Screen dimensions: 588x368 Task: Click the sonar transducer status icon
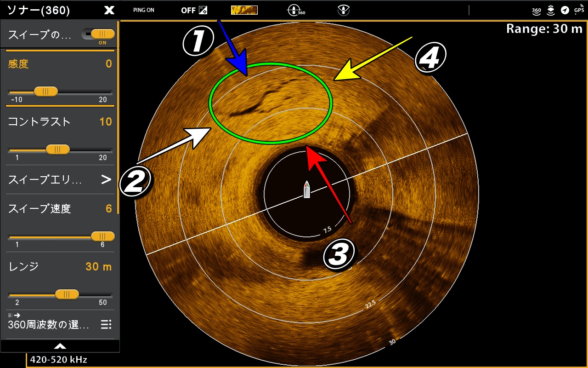551,10
